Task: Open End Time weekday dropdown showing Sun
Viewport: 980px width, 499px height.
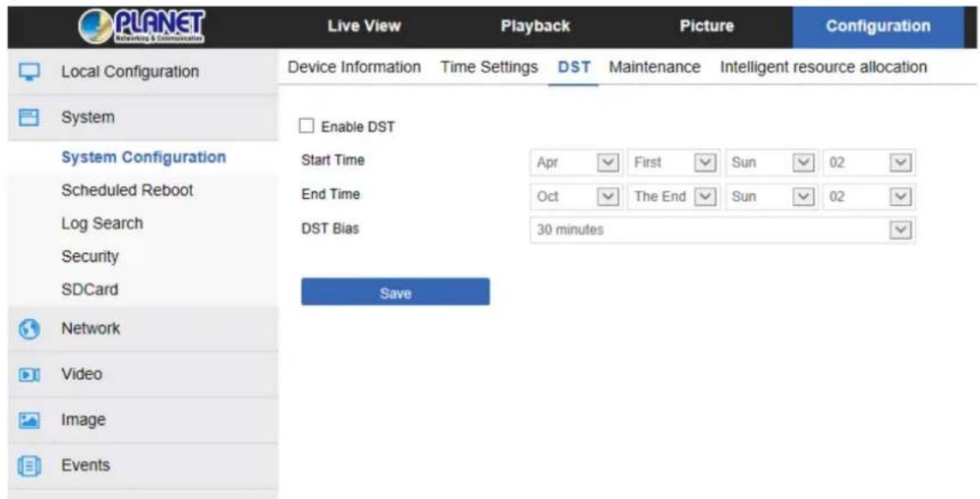Action: pos(772,196)
